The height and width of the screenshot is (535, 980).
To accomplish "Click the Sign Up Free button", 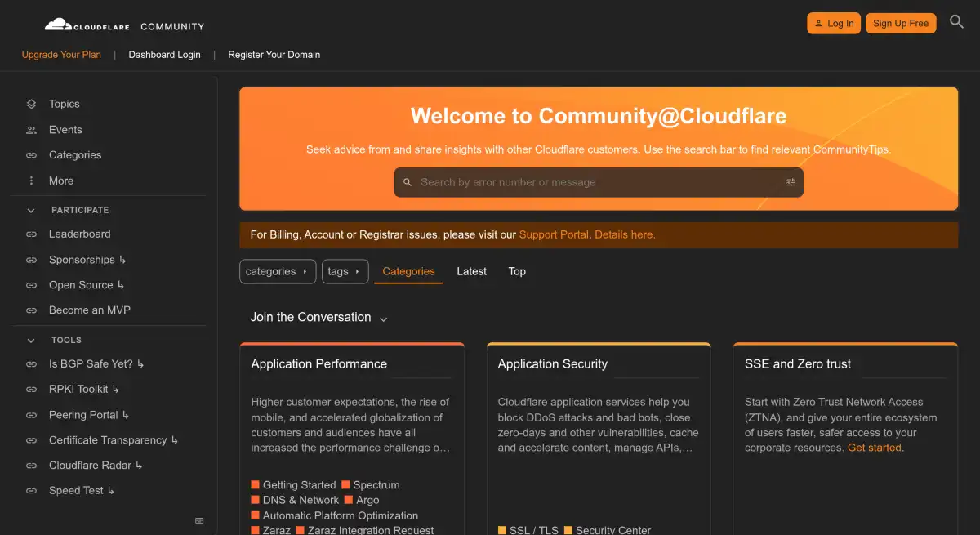I will 900,24.
